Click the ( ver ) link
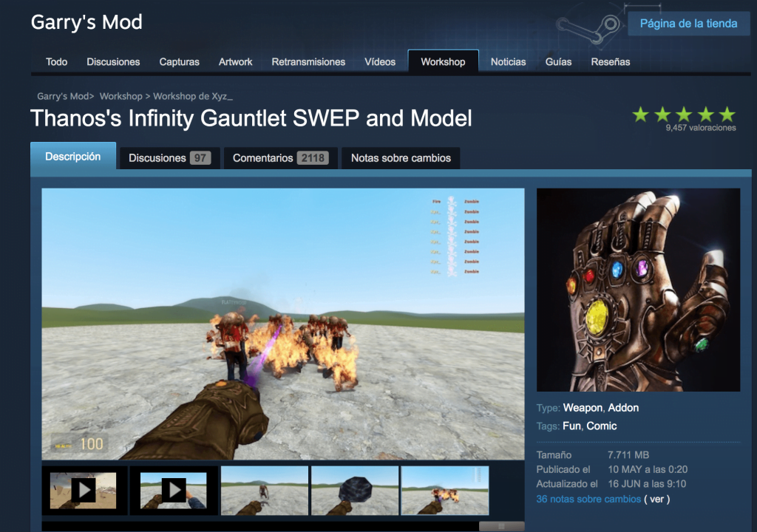This screenshot has width=757, height=532. coord(657,499)
